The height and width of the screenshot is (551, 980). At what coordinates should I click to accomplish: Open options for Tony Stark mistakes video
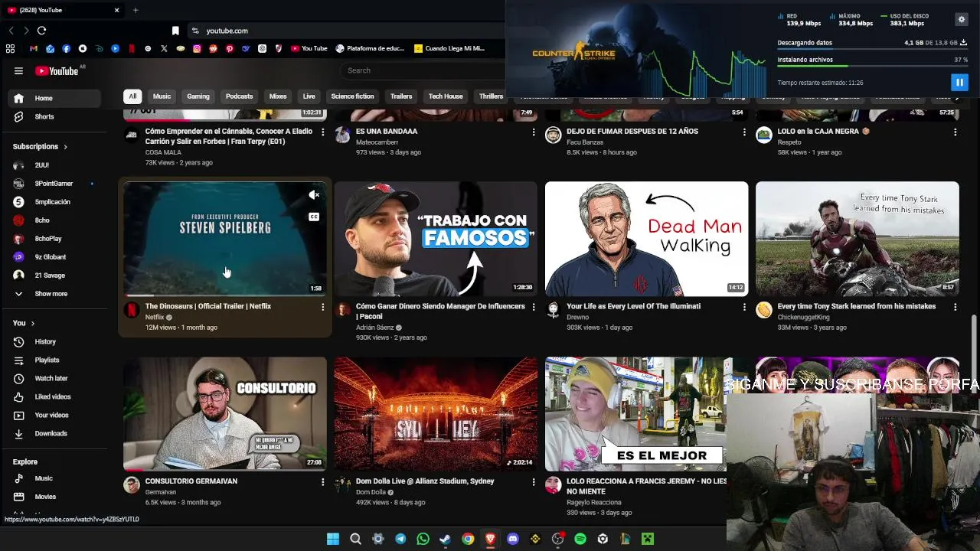point(955,307)
